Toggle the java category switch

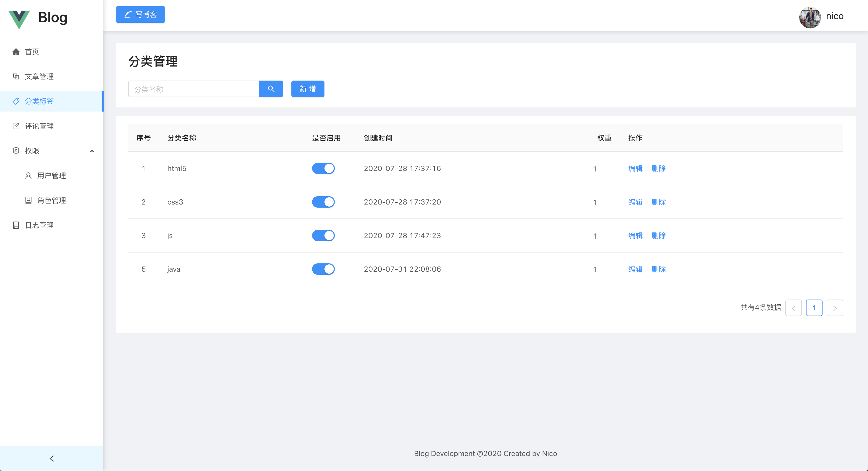[x=323, y=269]
